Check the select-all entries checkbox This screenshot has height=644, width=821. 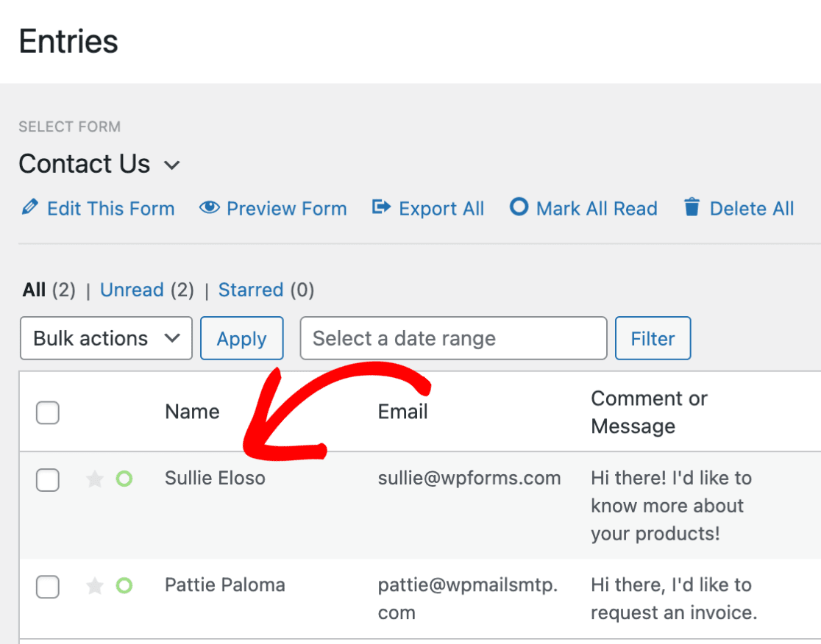47,412
